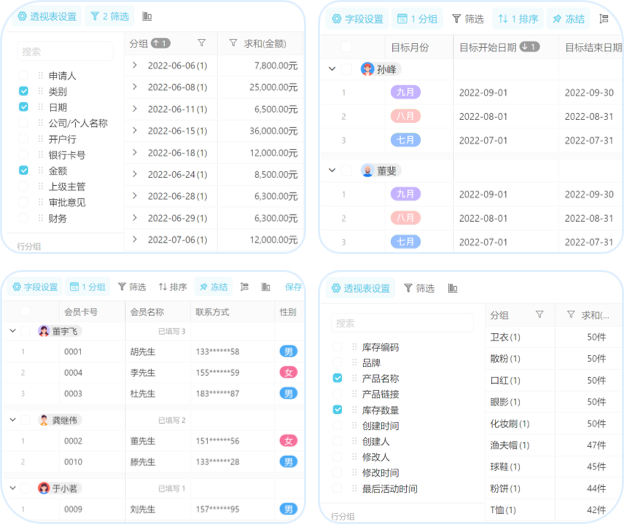The height and width of the screenshot is (524, 624).
Task: Collapse the 龚继伟 member group
Action: (13, 421)
